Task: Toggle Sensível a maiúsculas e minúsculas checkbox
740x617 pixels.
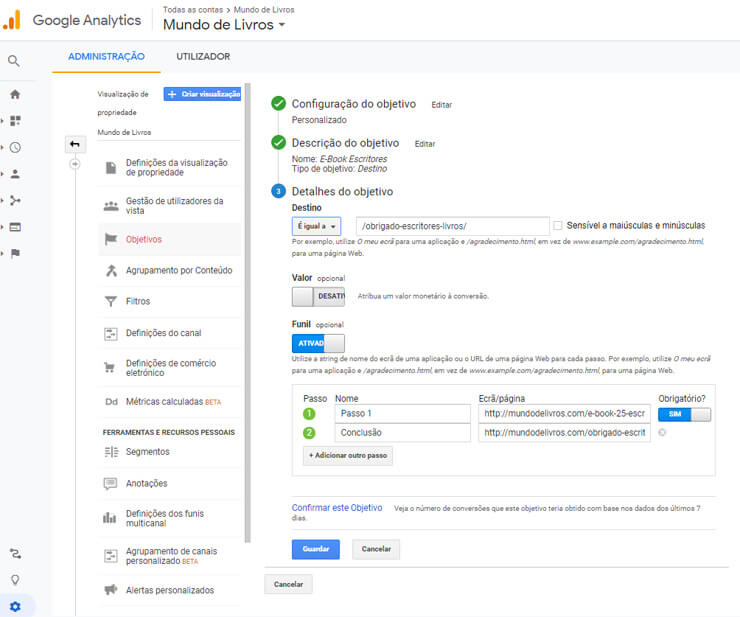Action: click(x=557, y=225)
